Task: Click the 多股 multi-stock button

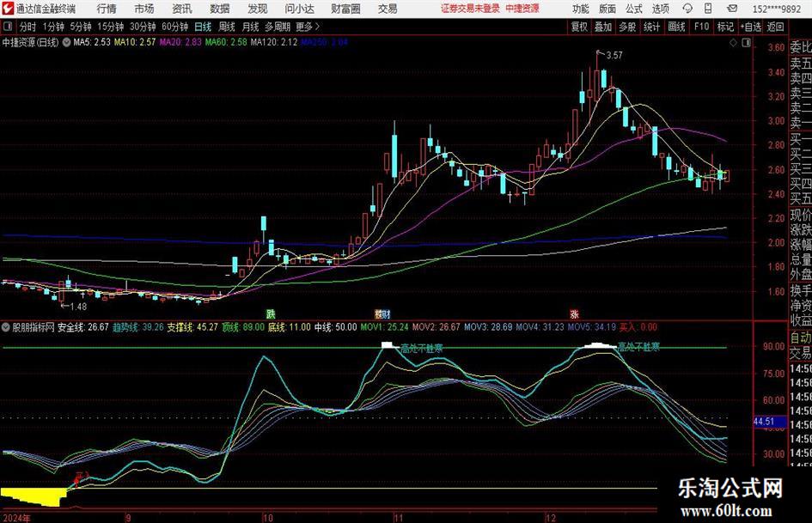Action: pos(627,27)
